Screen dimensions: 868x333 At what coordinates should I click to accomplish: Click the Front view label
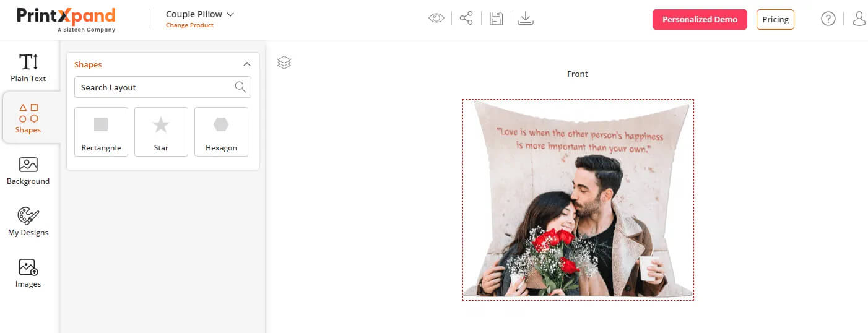point(578,74)
